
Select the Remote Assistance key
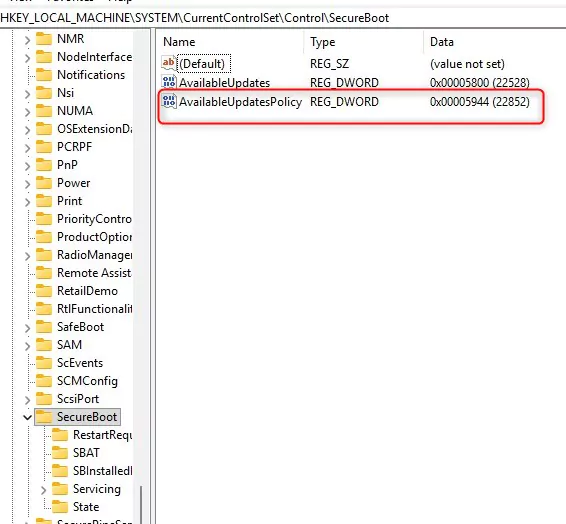point(94,273)
